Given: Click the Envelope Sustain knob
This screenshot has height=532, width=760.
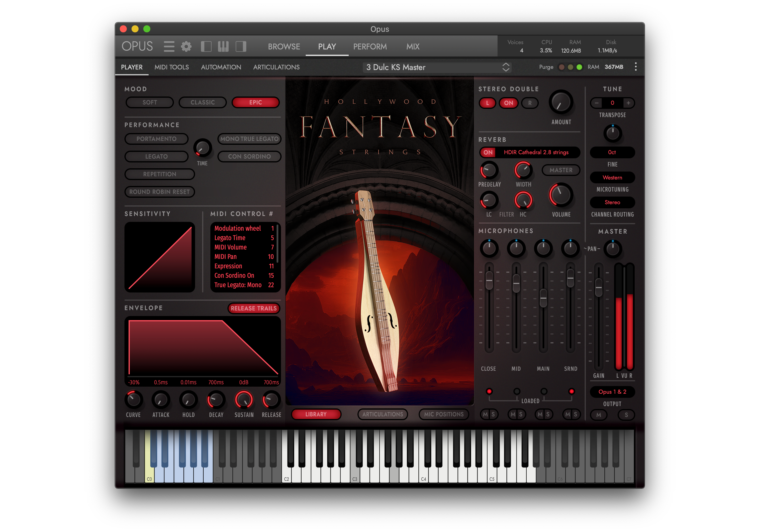Looking at the screenshot, I should pyautogui.click(x=244, y=400).
